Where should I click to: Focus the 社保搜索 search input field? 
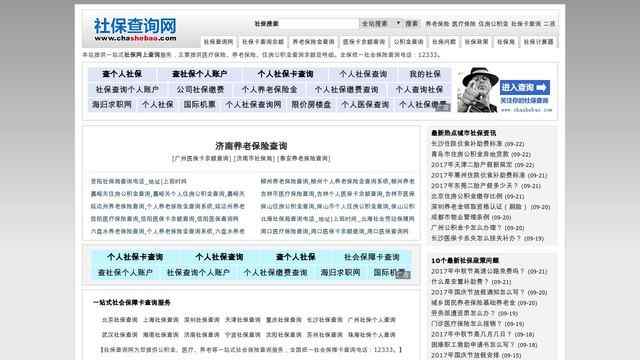(x=304, y=24)
